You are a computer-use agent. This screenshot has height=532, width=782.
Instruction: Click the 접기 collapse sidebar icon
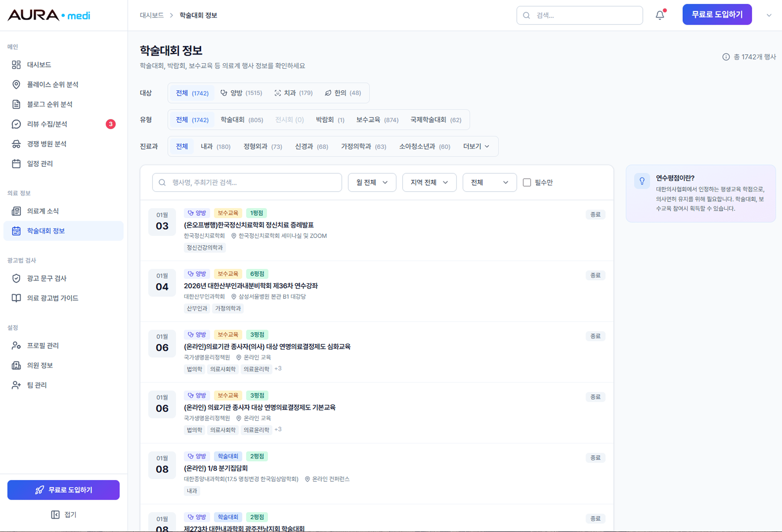point(55,514)
